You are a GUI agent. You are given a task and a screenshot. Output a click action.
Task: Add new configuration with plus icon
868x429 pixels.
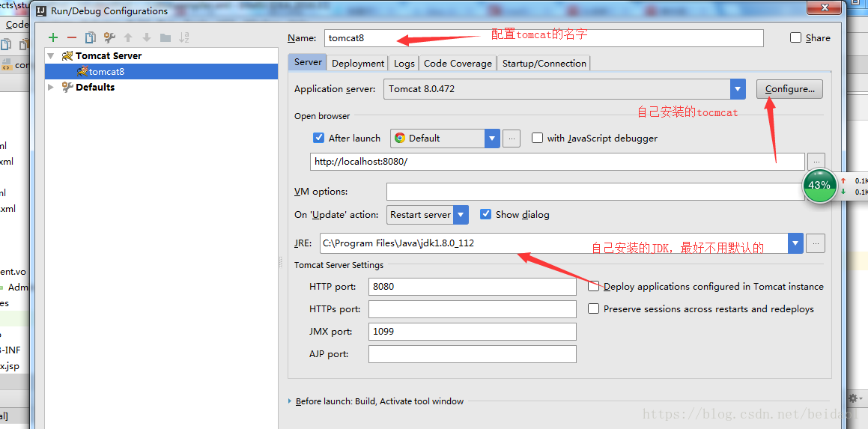pos(53,37)
